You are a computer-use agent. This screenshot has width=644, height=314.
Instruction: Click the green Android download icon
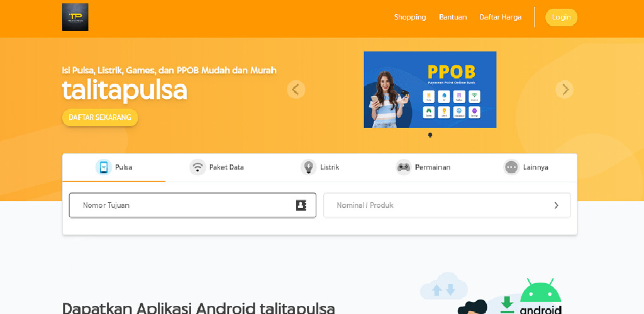point(508,305)
